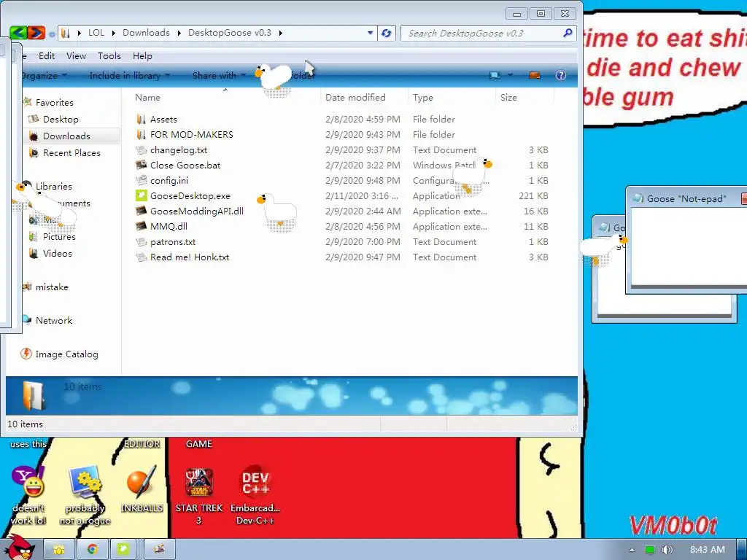Click the clock showing 8:43 AM

(707, 550)
